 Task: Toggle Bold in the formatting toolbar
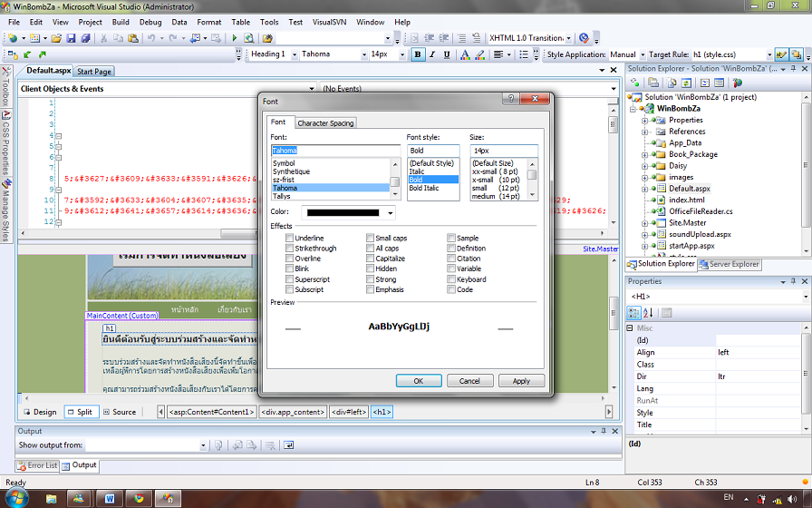pyautogui.click(x=418, y=54)
